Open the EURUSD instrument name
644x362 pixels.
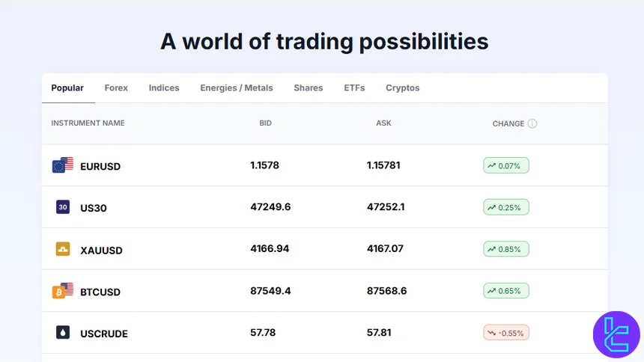coord(100,166)
